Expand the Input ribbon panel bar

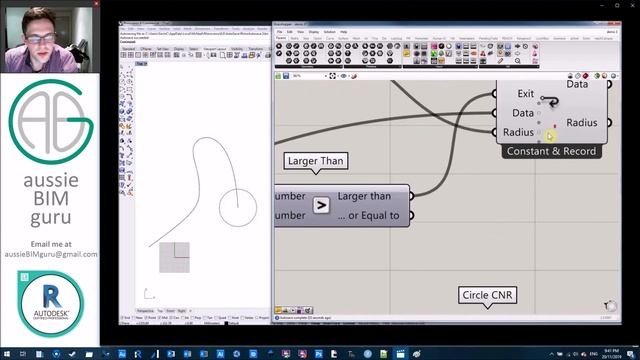440,67
